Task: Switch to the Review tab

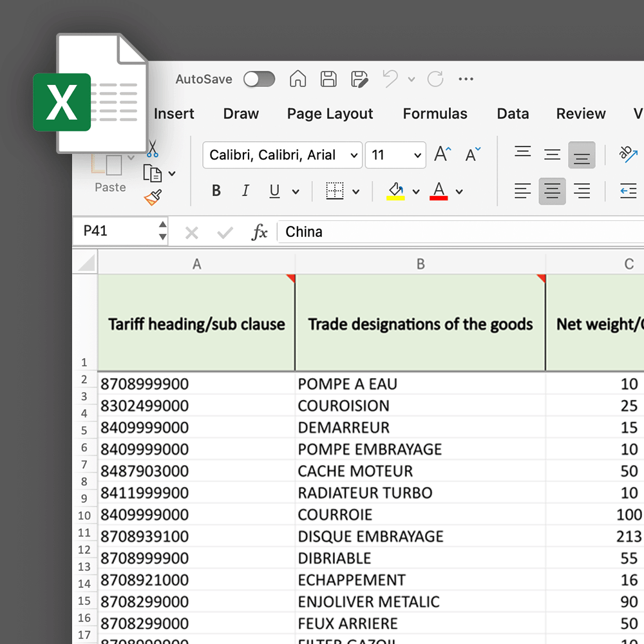Action: [x=581, y=113]
